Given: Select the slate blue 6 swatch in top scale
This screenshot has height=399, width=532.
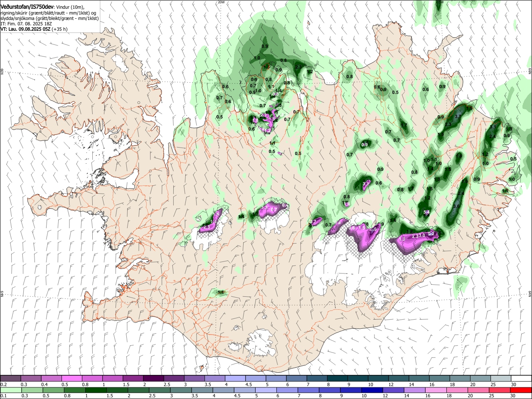Looking at the screenshot, I should [297, 379].
